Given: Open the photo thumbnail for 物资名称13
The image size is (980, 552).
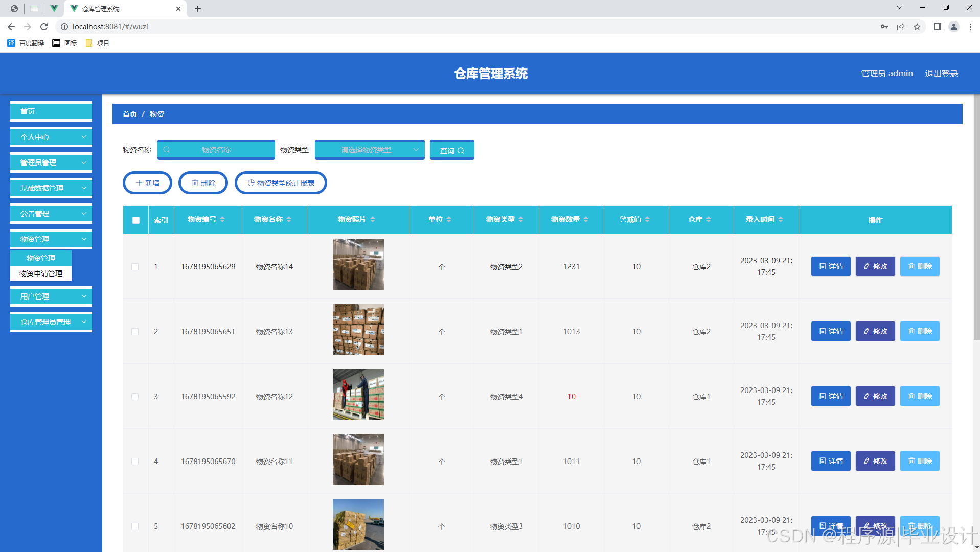Looking at the screenshot, I should [x=358, y=330].
